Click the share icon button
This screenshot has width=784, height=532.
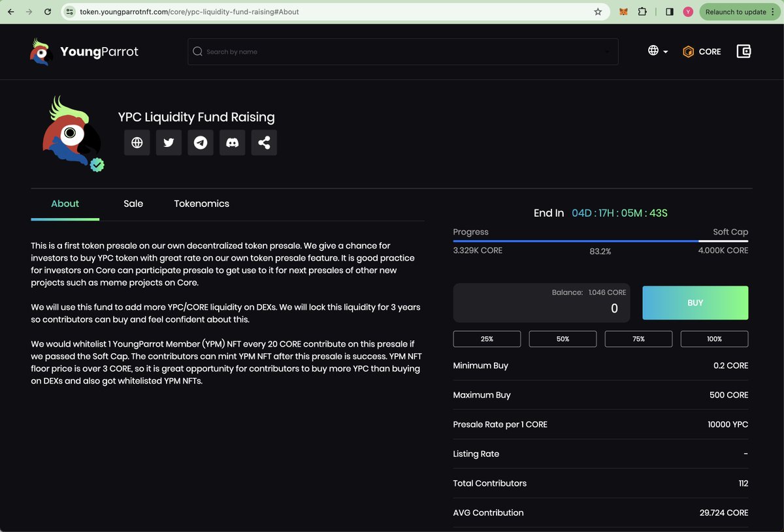[264, 142]
